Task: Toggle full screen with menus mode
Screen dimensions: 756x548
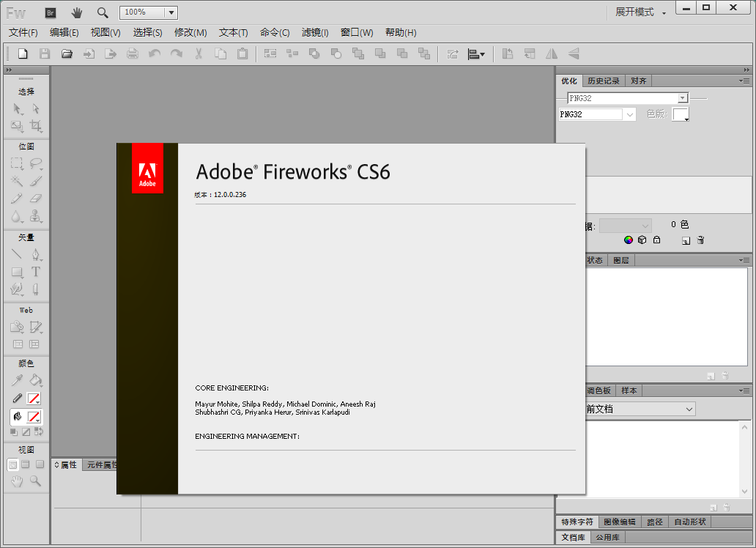Action: [26, 464]
